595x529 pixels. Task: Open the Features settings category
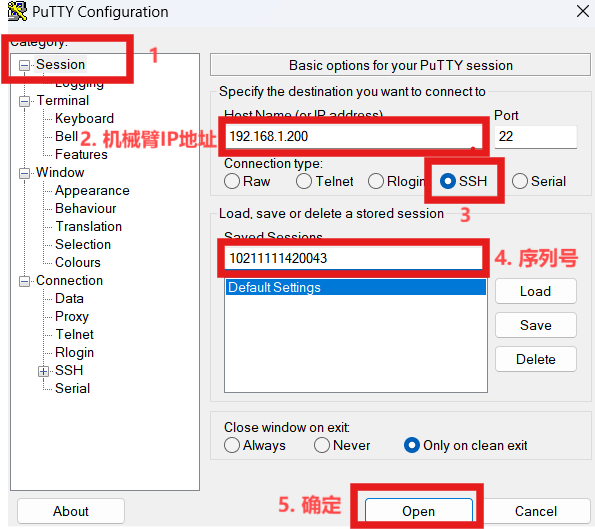coord(81,154)
